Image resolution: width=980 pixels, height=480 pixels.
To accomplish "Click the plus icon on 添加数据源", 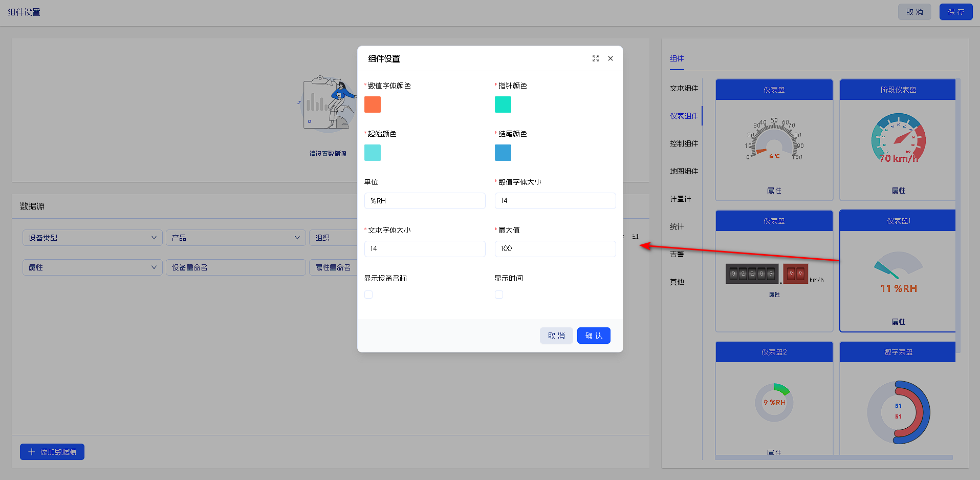I will coord(32,452).
